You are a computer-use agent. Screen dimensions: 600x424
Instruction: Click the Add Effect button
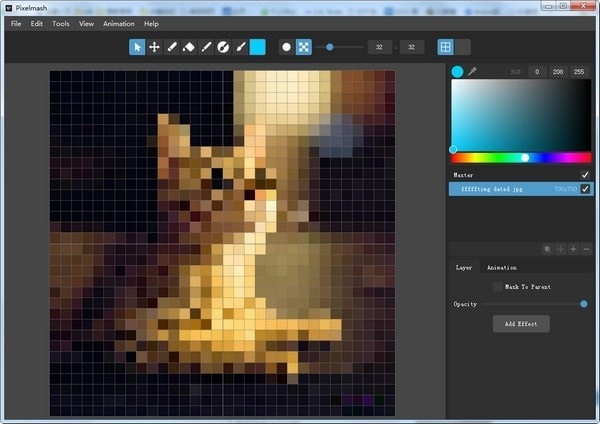[x=521, y=324]
